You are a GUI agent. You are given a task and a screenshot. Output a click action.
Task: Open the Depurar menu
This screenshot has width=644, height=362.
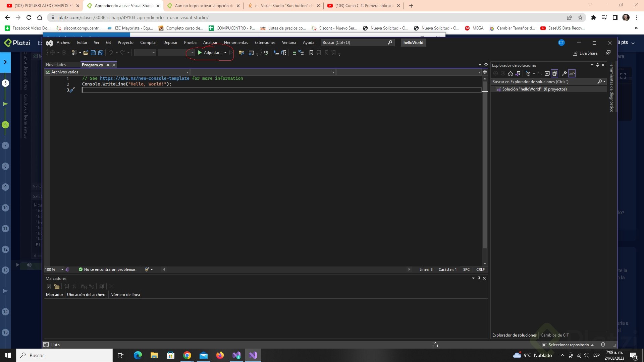(170, 43)
